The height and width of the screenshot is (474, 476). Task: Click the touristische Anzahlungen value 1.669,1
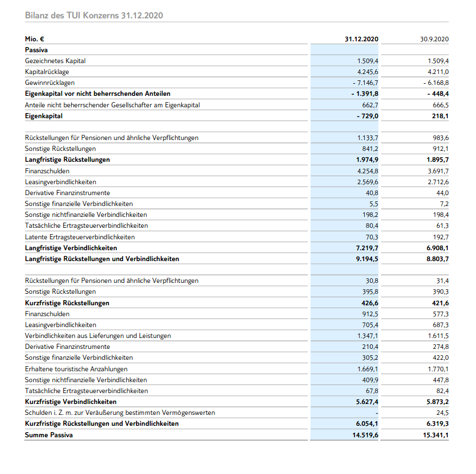coord(368,369)
